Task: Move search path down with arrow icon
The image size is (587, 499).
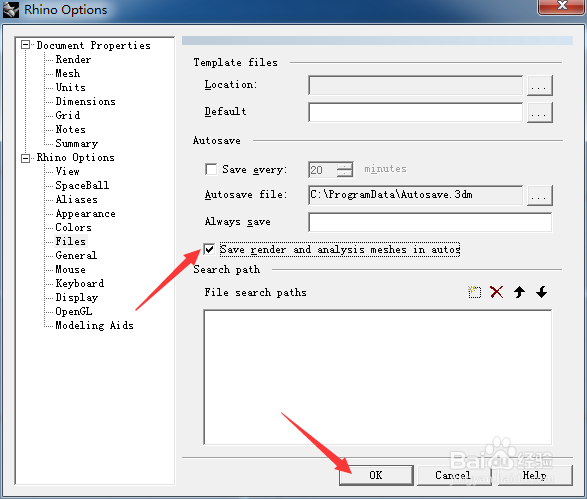Action: pyautogui.click(x=541, y=292)
